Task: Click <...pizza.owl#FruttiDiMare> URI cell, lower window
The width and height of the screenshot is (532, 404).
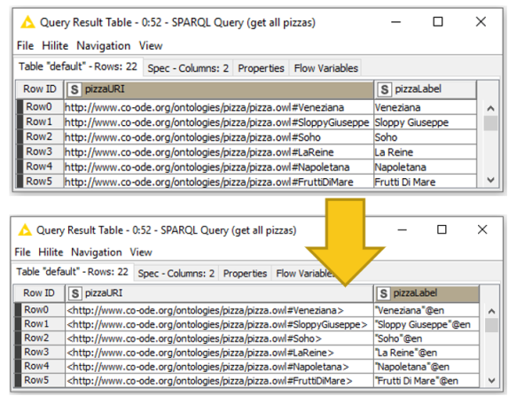Action: coord(219,381)
